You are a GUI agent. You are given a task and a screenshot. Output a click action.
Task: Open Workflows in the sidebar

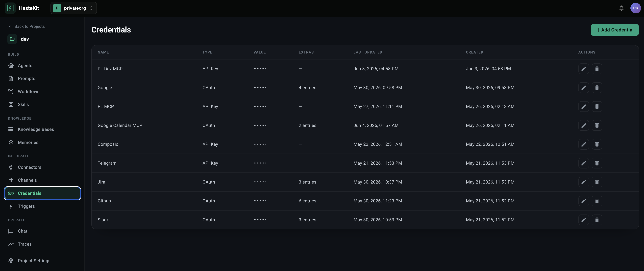tap(43, 92)
